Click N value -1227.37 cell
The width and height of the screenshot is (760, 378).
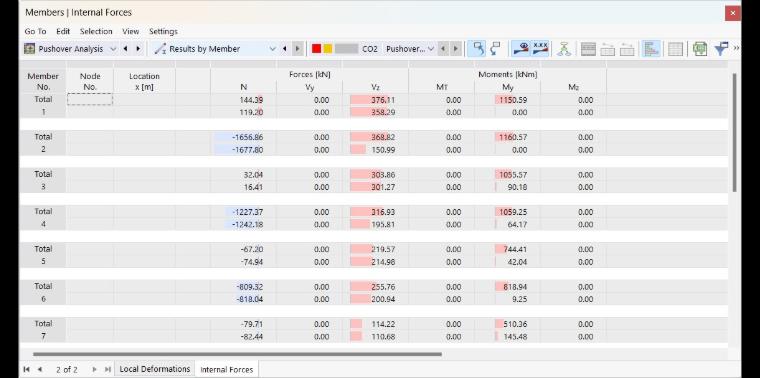(x=244, y=212)
